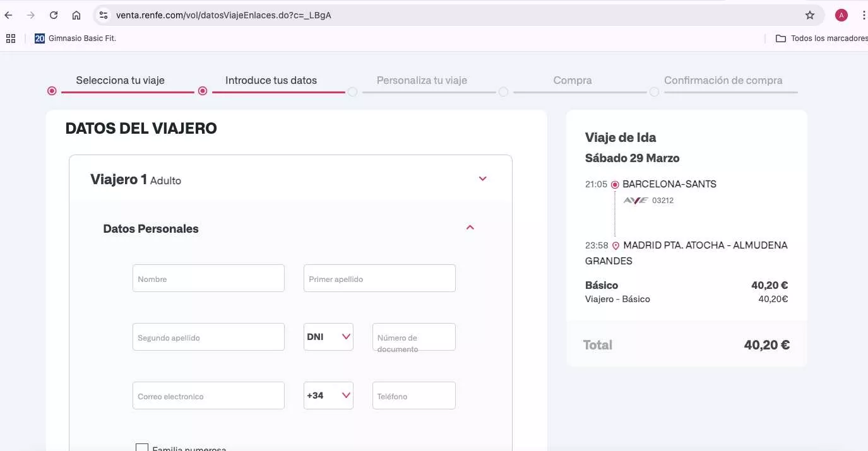
Task: Open Todos los marcadores folder
Action: [x=821, y=38]
